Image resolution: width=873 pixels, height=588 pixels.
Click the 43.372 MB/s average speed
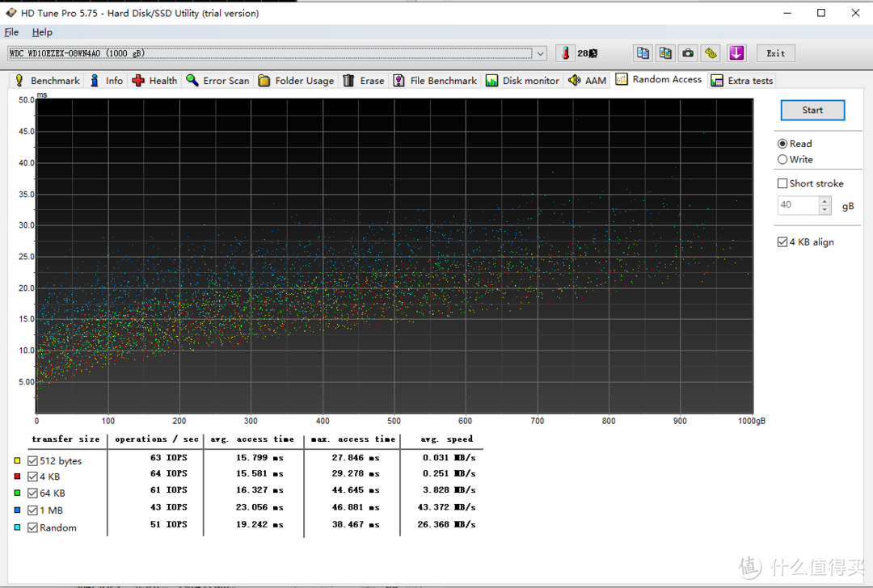[x=446, y=507]
